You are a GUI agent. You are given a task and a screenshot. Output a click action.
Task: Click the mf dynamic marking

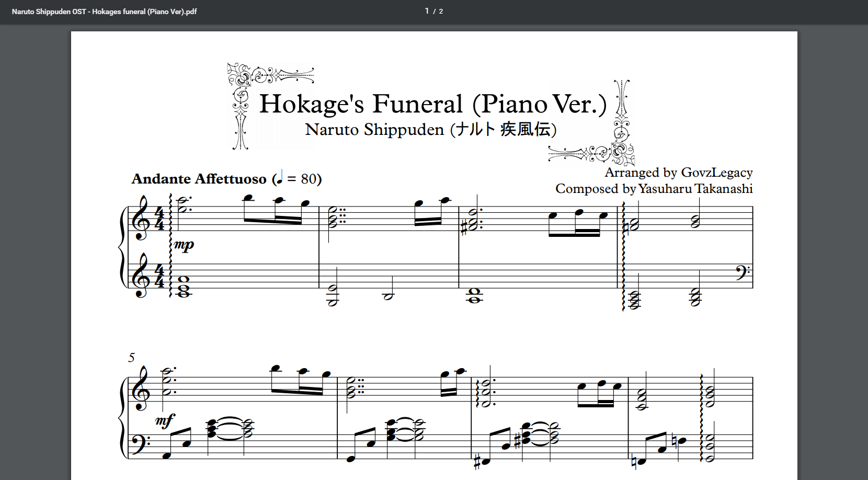pos(164,420)
